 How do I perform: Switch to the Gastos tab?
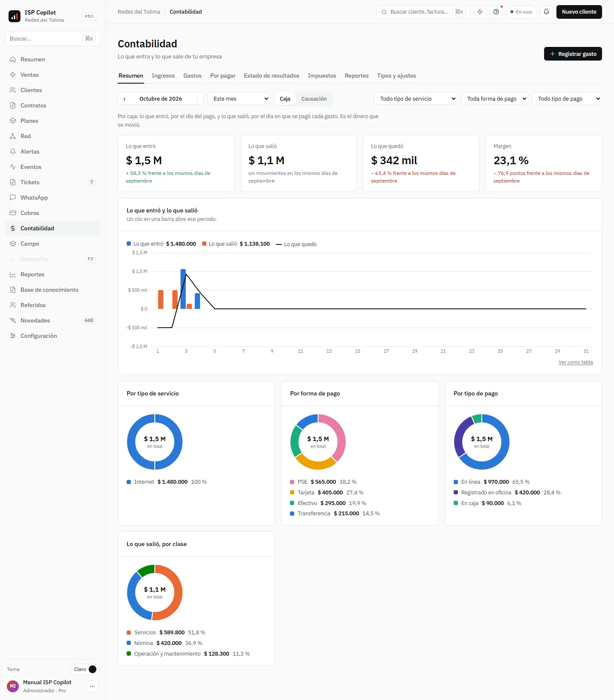pyautogui.click(x=192, y=76)
